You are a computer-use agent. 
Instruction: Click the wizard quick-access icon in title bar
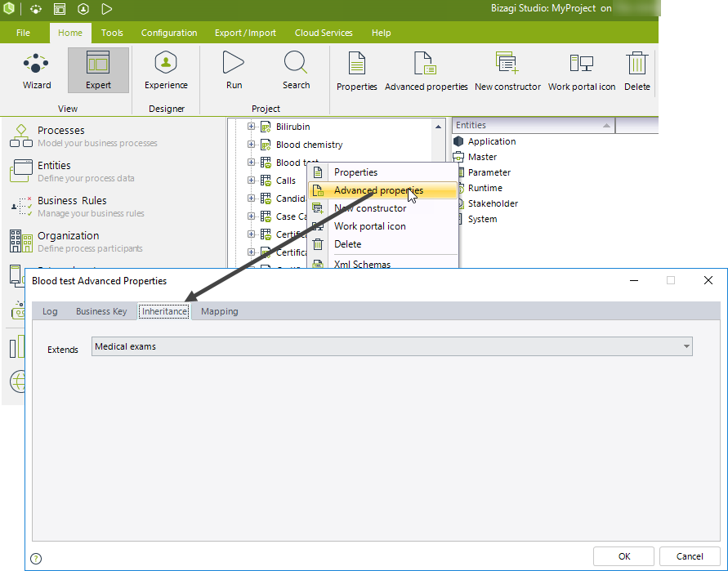click(36, 9)
